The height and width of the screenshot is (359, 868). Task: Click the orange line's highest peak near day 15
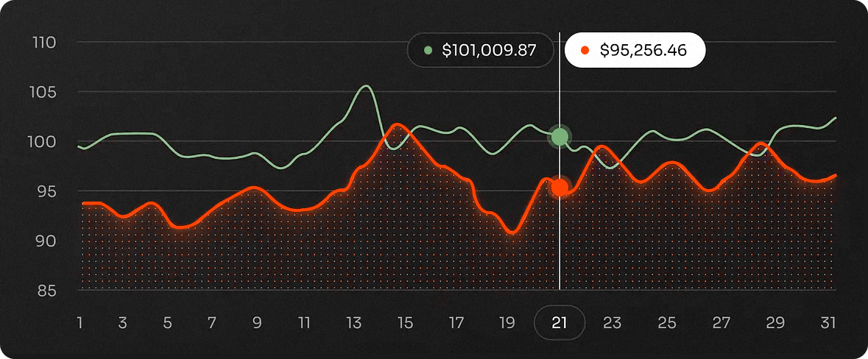(397, 124)
